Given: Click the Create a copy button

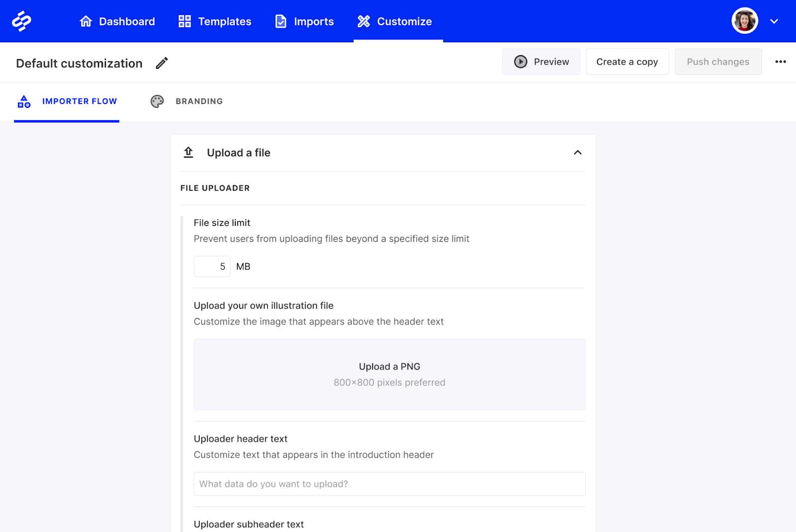Looking at the screenshot, I should pos(627,62).
